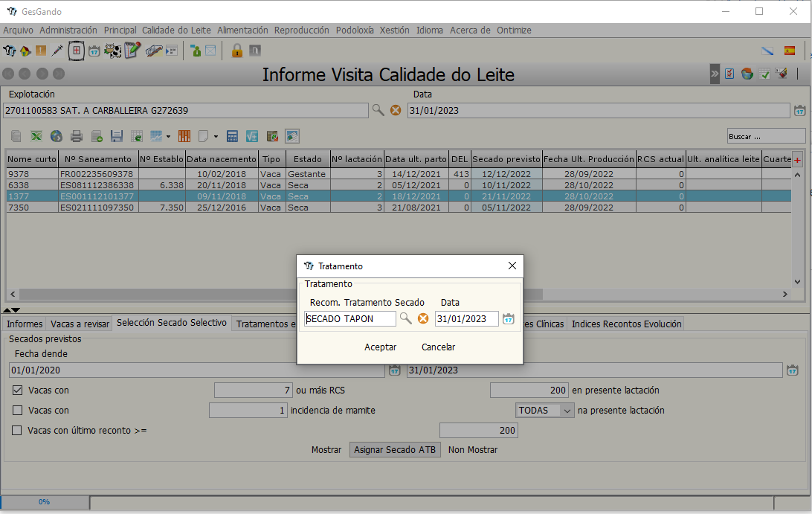Clear the treatment field in Tratamento dialog
The width and height of the screenshot is (812, 514).
coord(423,318)
